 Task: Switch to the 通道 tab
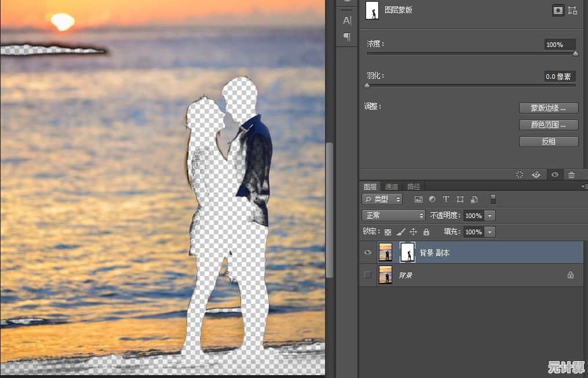tap(392, 187)
